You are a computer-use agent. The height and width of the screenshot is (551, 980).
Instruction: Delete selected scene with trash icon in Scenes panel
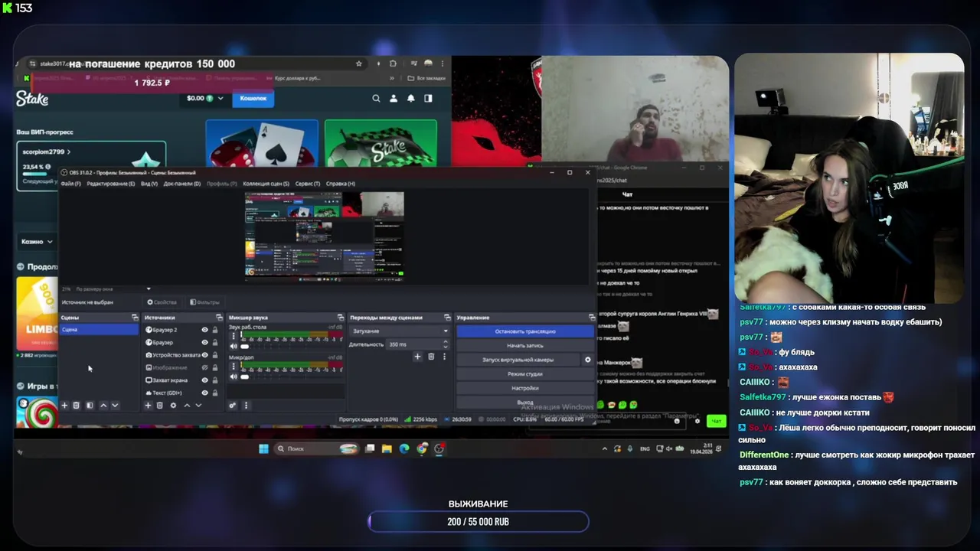pos(76,406)
